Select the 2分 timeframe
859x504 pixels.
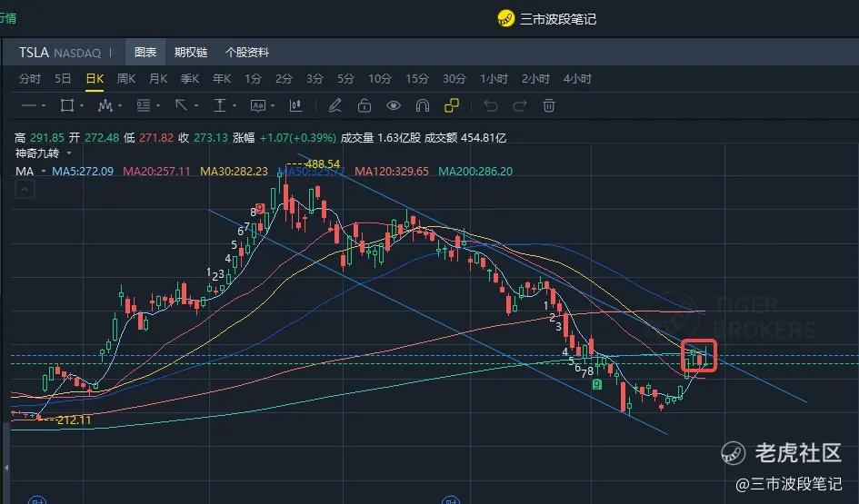coord(284,79)
